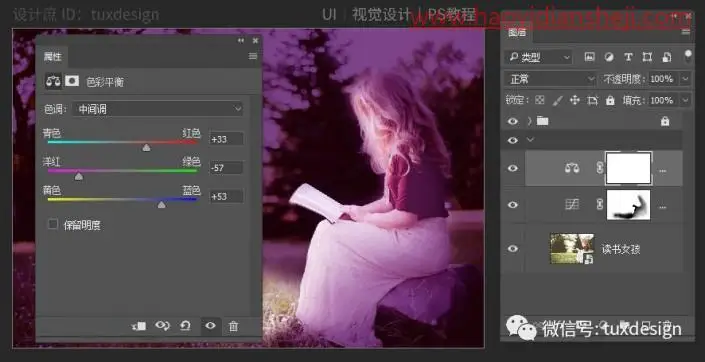Select the white Color Balance layer mask thumbnail

pos(629,168)
